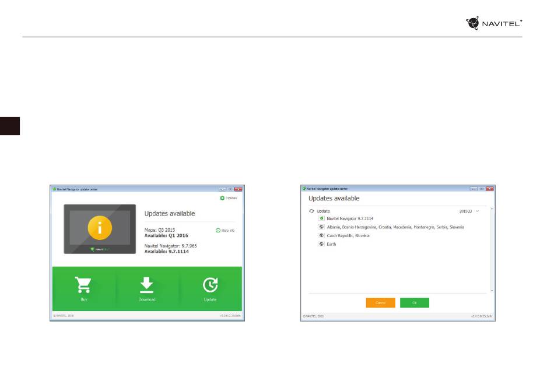The width and height of the screenshot is (554, 392).
Task: Click the scrollbar down arrow in the updates list
Action: tap(492, 291)
